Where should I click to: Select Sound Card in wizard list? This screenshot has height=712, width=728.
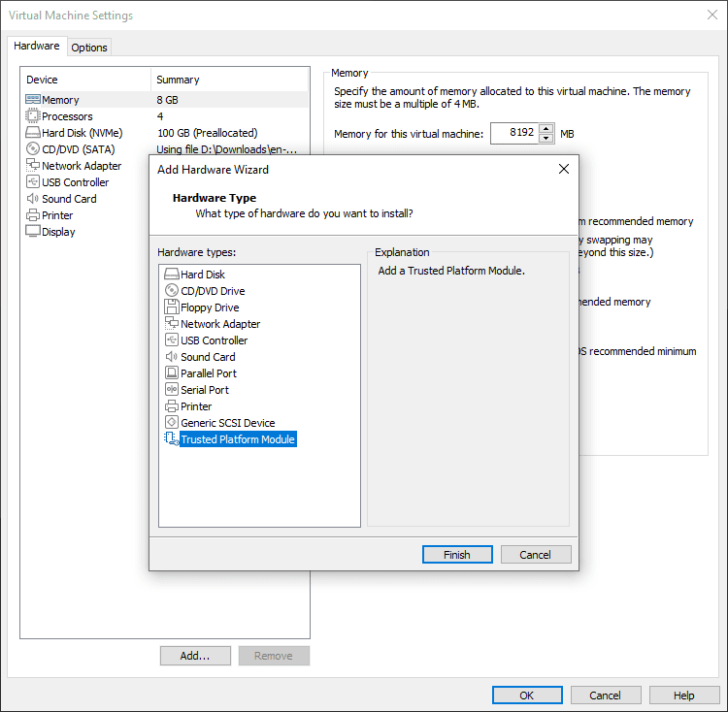coord(208,357)
